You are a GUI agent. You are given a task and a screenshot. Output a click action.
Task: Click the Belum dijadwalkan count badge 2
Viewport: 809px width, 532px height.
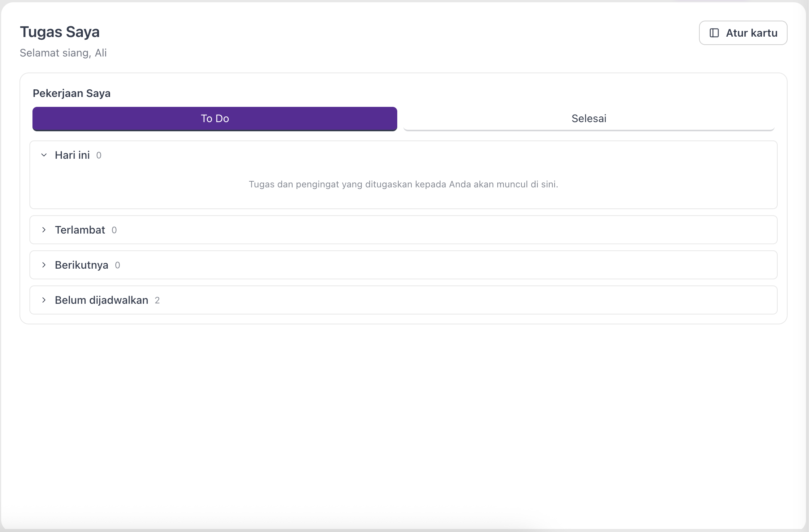pos(157,300)
